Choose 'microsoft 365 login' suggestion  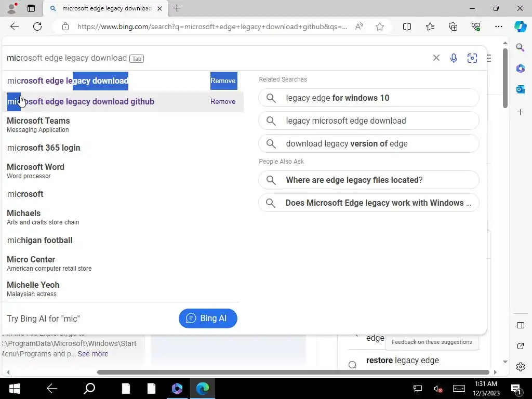[x=123, y=148]
